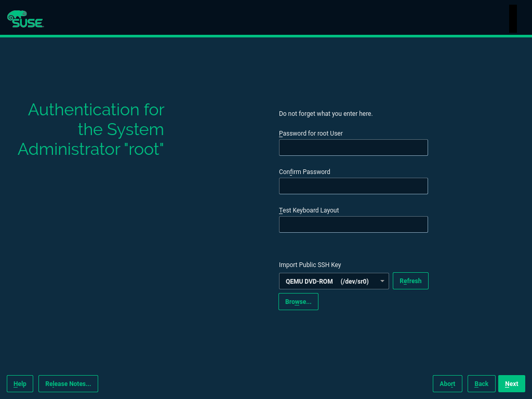Abort the installation
Screen dimensions: 532x399
point(447,384)
